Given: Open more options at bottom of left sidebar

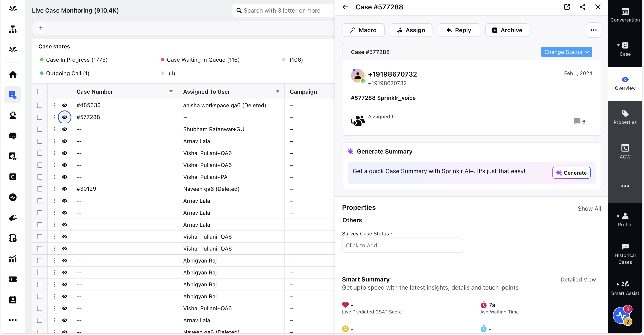Looking at the screenshot, I should point(13,320).
